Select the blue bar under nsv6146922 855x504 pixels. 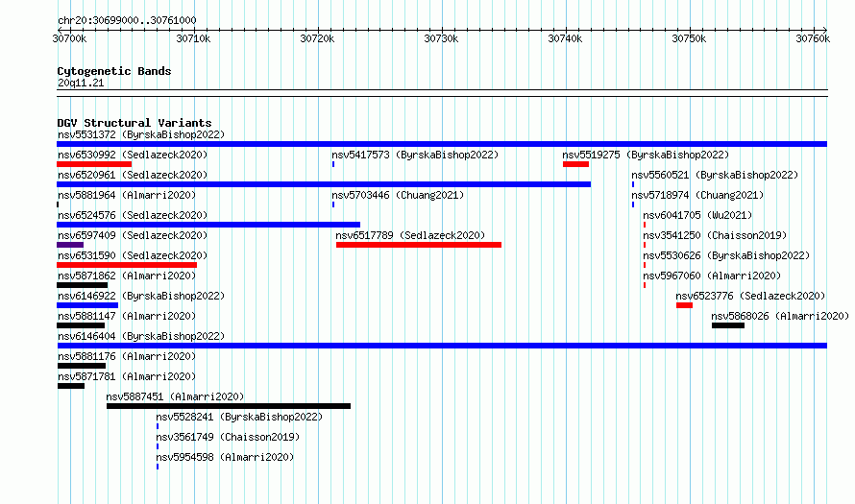point(87,305)
